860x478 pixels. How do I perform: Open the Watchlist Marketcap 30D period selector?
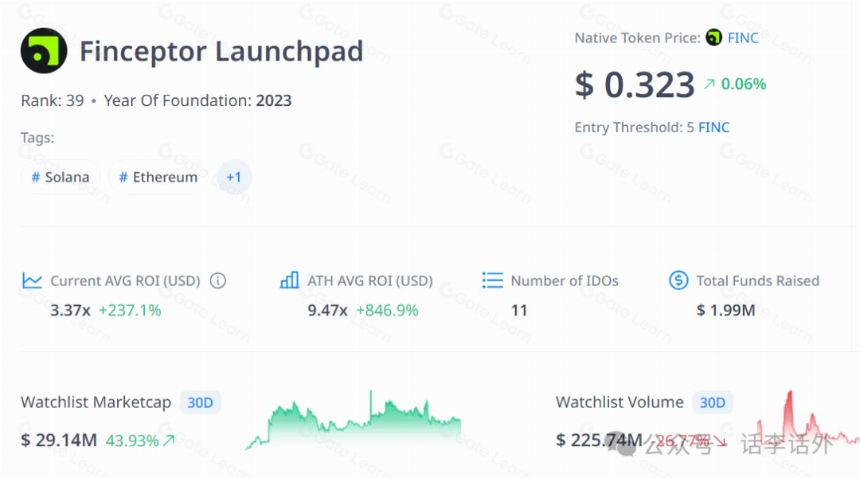click(x=200, y=403)
